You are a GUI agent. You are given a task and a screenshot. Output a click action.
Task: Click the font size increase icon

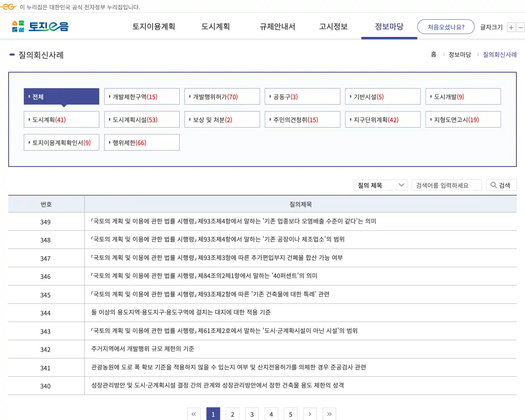coord(511,27)
